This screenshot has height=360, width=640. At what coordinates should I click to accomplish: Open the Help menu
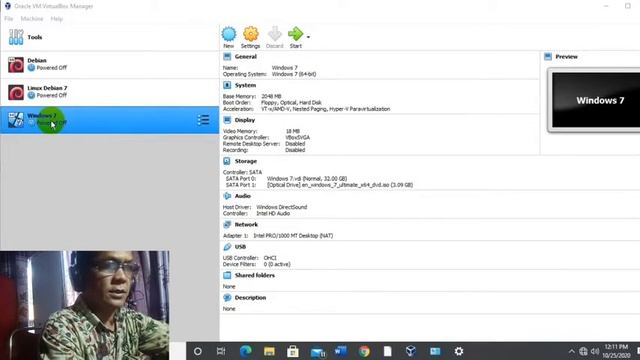[x=57, y=19]
